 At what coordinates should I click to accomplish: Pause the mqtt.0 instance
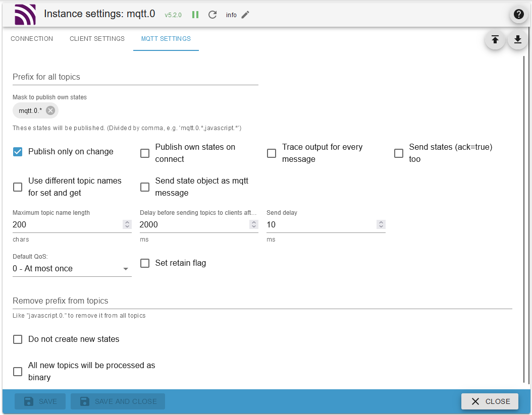[195, 15]
